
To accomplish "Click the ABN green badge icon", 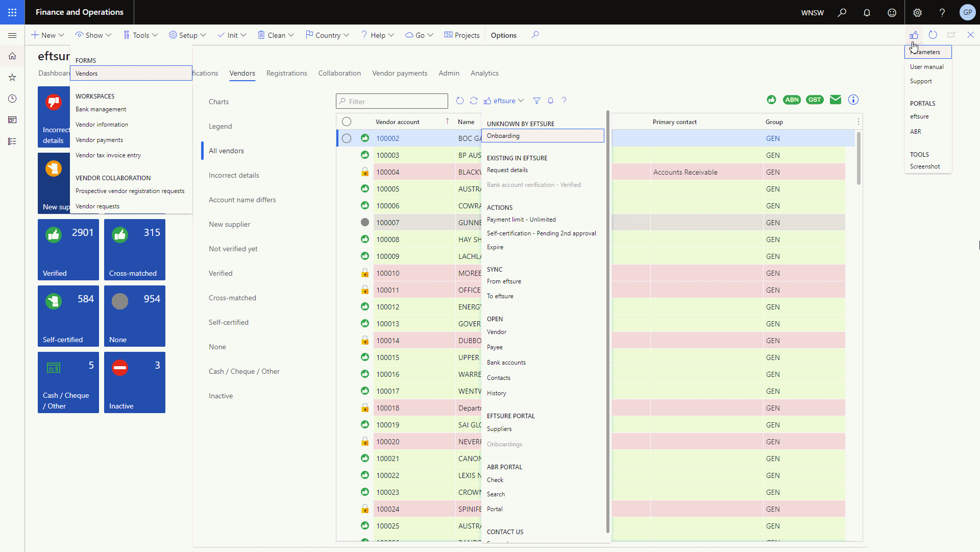I will pyautogui.click(x=792, y=100).
